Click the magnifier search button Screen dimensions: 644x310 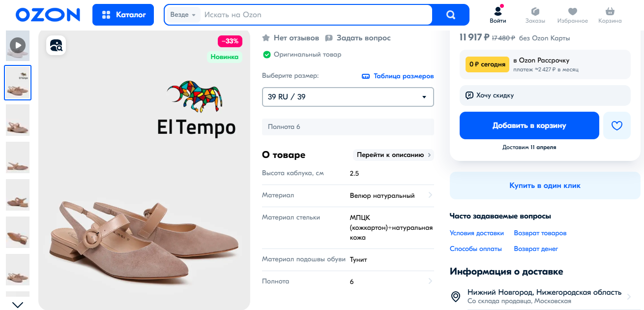point(450,15)
